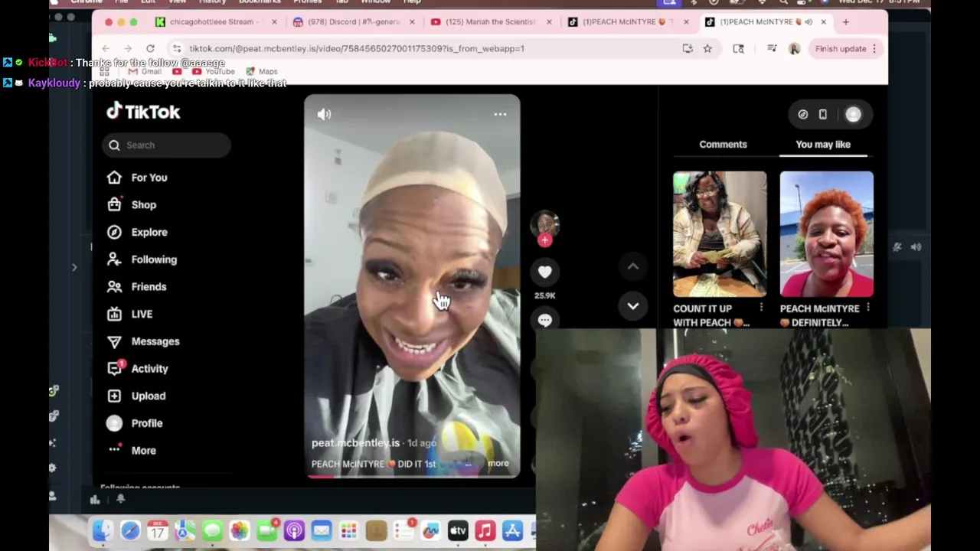Click the bar chart icon in the background window
The width and height of the screenshot is (980, 551).
point(95,500)
